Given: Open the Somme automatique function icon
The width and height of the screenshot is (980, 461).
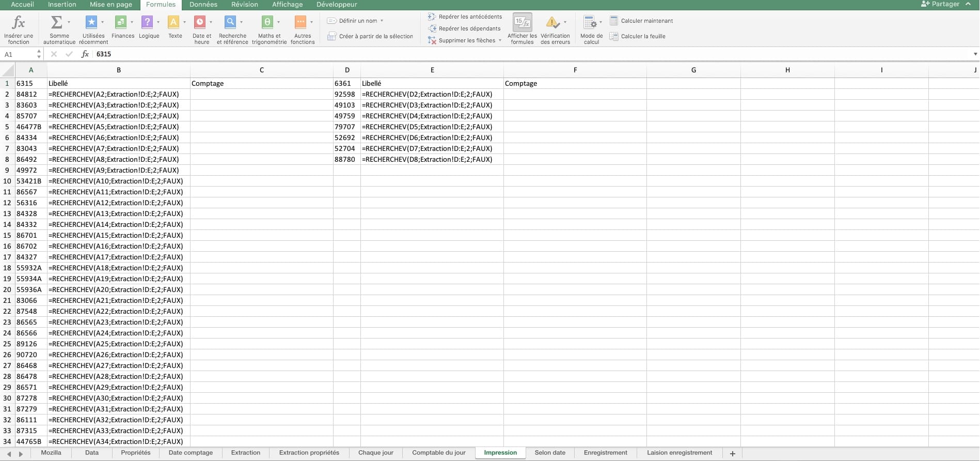Looking at the screenshot, I should 57,22.
